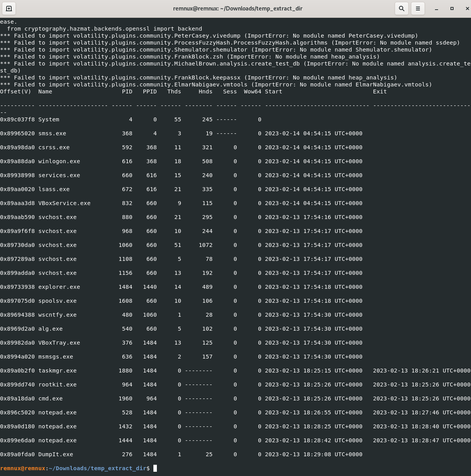The image size is (471, 476).
Task: Select process name cmd.exe
Action: (x=50, y=398)
